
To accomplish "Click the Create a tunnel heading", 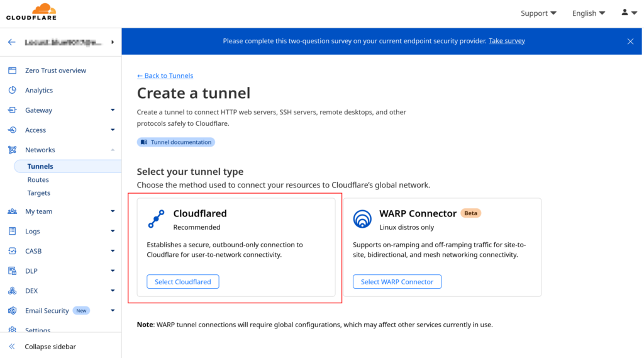I will click(194, 93).
